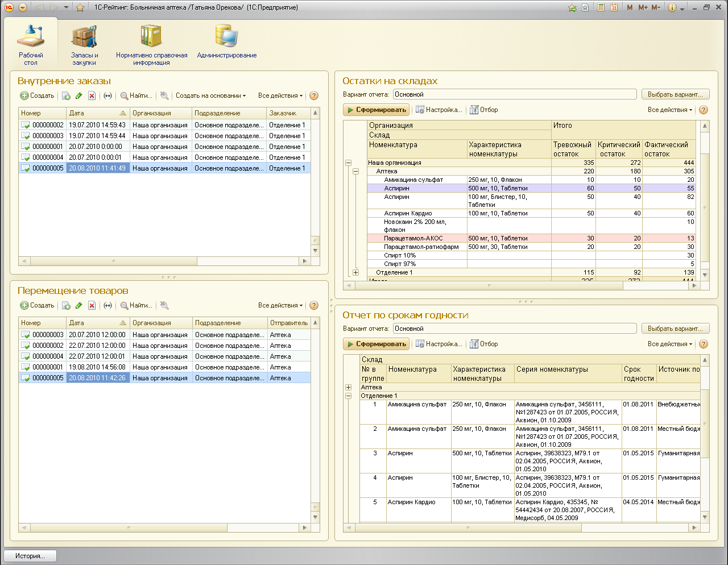The image size is (728, 565).
Task: Expand Отделение 1 in Остатки на складах tree
Action: [356, 273]
